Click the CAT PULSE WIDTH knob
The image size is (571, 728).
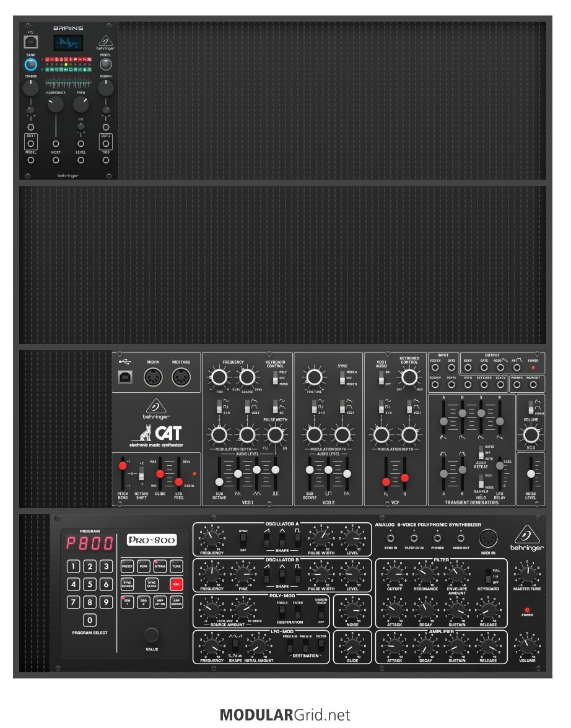point(276,435)
